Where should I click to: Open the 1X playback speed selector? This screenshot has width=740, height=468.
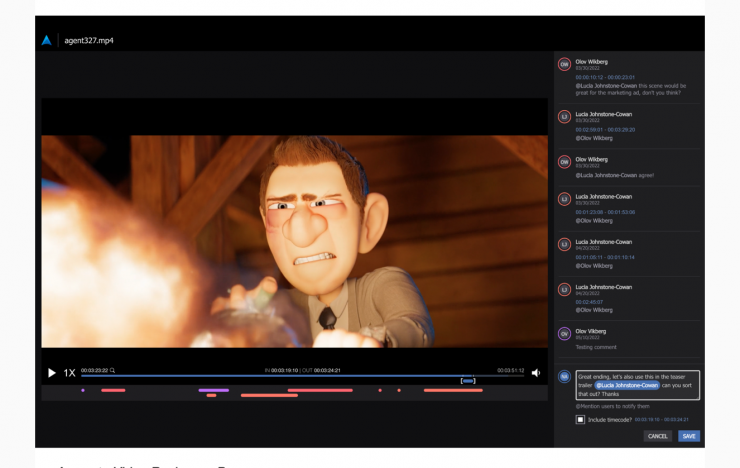coord(69,373)
